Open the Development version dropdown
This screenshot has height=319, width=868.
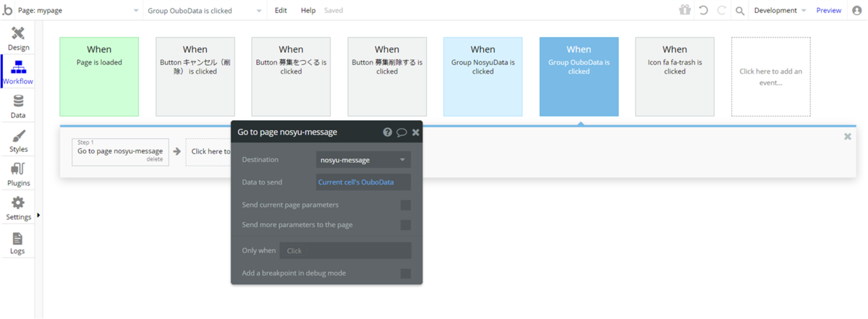pyautogui.click(x=780, y=10)
